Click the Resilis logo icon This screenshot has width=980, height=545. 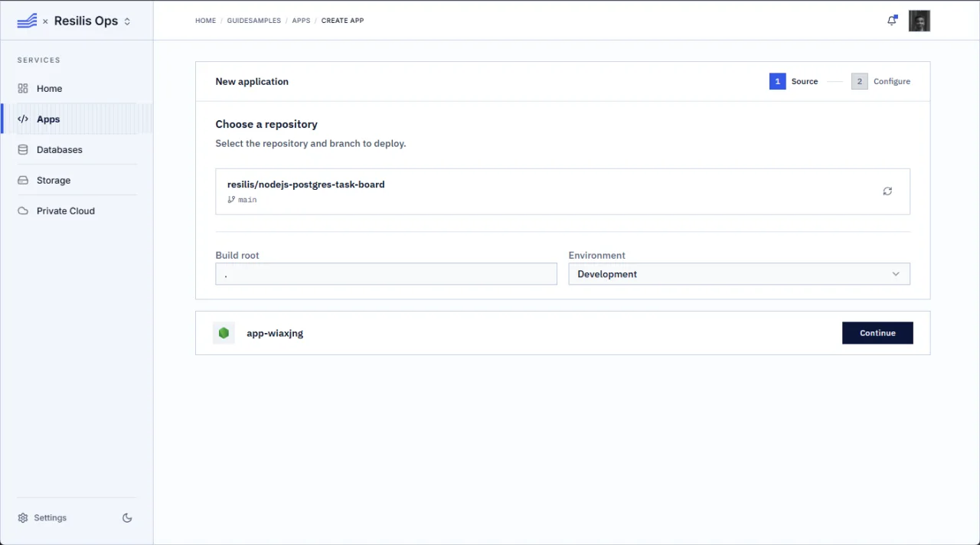tap(27, 21)
